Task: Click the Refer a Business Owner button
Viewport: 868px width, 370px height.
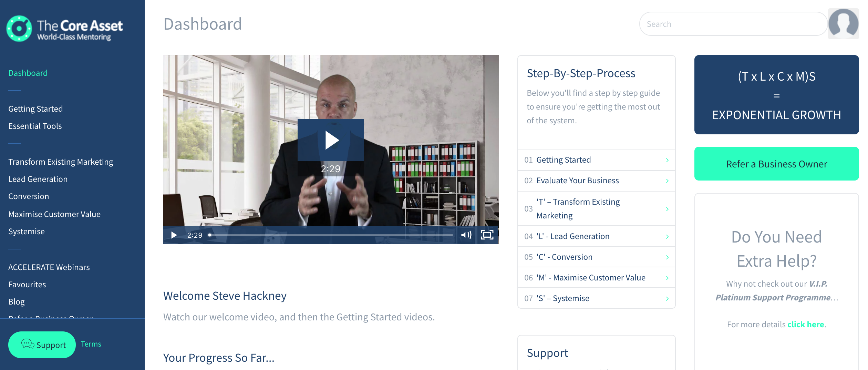Action: (x=776, y=164)
